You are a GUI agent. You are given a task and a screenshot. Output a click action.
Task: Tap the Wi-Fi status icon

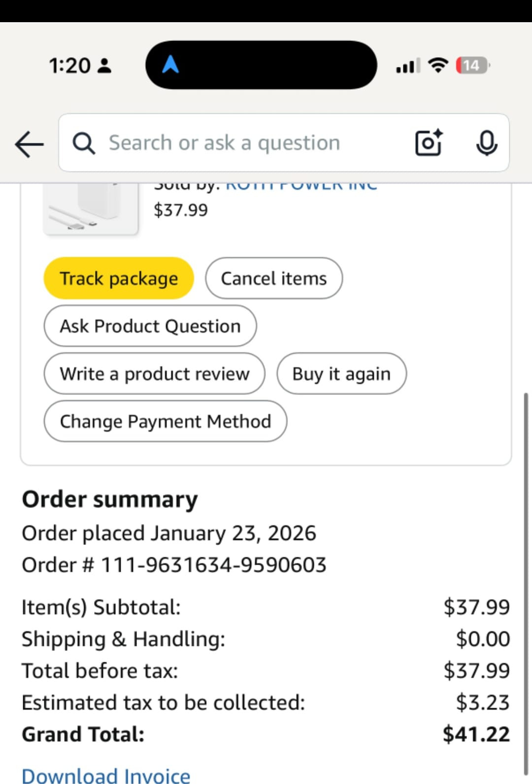[x=438, y=65]
